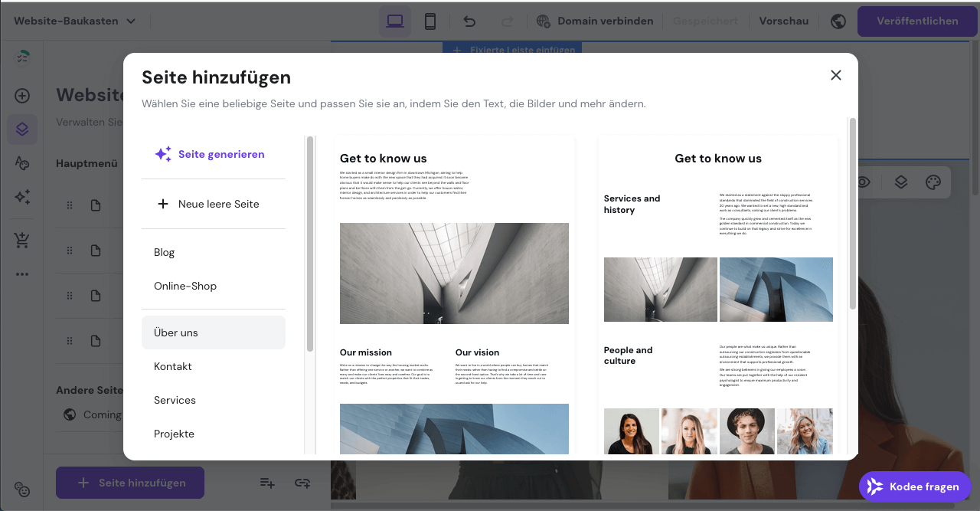
Task: Click the plus icon beside Neue leere Seite
Action: pyautogui.click(x=162, y=204)
